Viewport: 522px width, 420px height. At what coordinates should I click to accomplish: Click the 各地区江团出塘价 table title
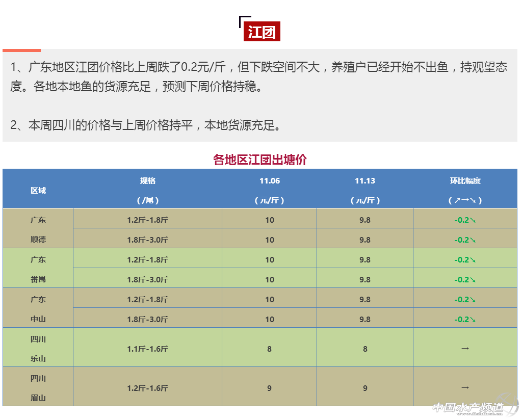click(260, 160)
